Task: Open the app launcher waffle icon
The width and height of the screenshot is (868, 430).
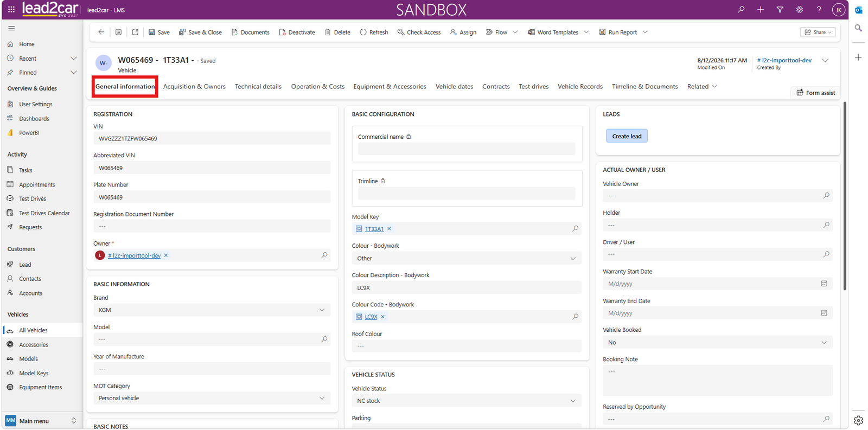Action: point(11,10)
